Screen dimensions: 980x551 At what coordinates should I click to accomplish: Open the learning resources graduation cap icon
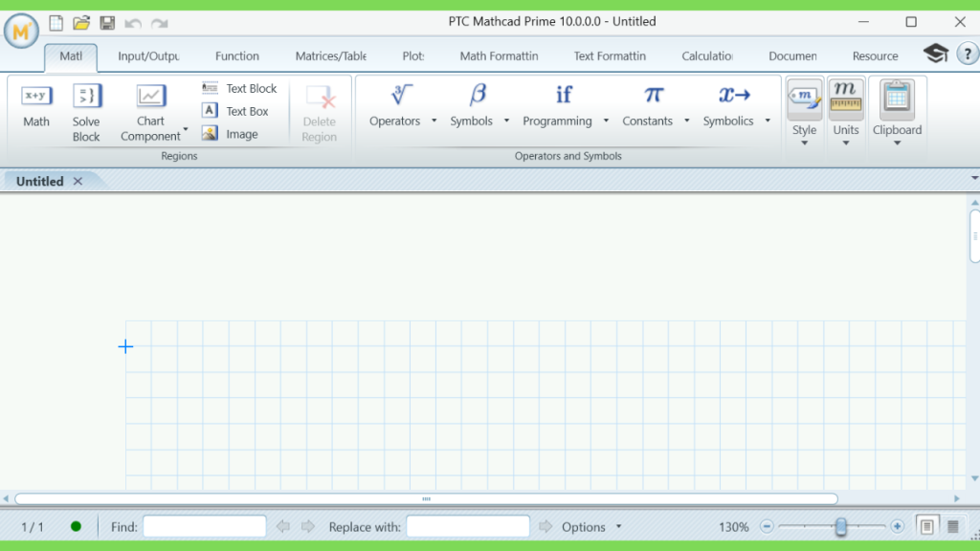(936, 54)
